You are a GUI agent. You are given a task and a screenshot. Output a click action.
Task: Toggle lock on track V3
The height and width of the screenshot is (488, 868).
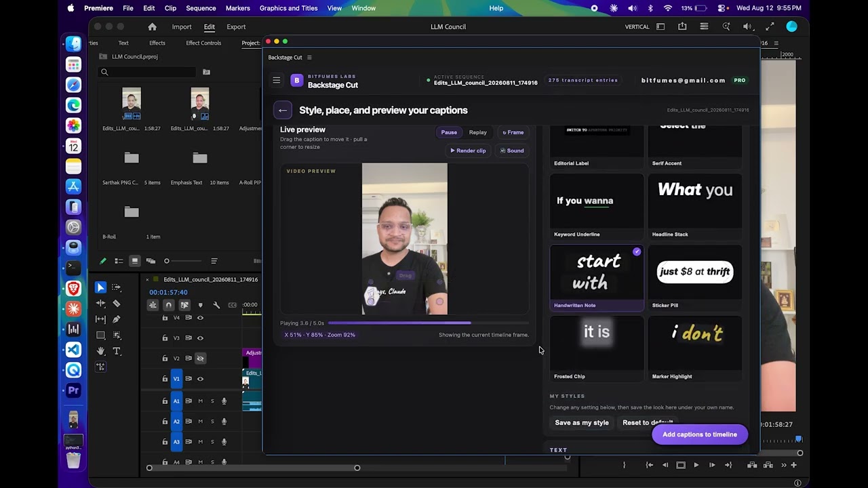165,338
